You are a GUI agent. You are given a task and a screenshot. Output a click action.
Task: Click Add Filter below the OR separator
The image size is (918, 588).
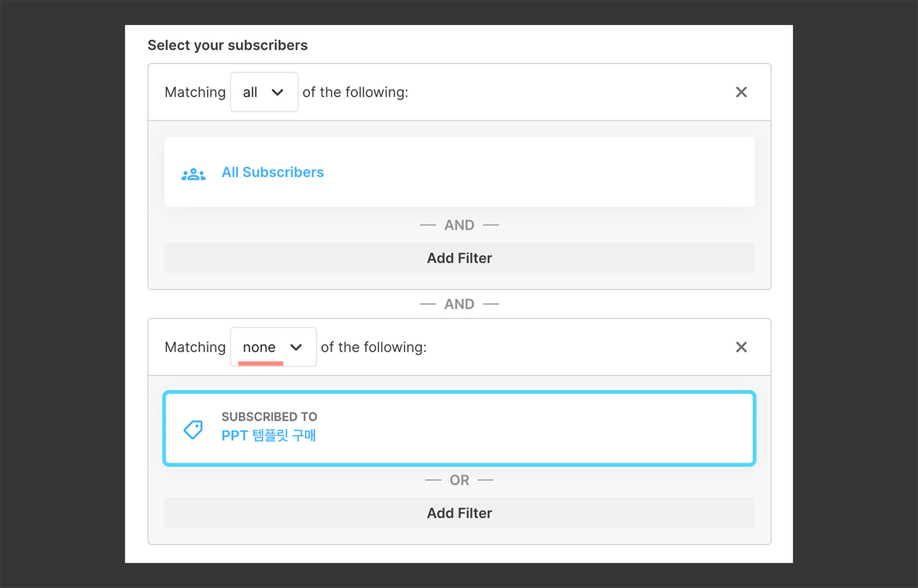[x=459, y=513]
